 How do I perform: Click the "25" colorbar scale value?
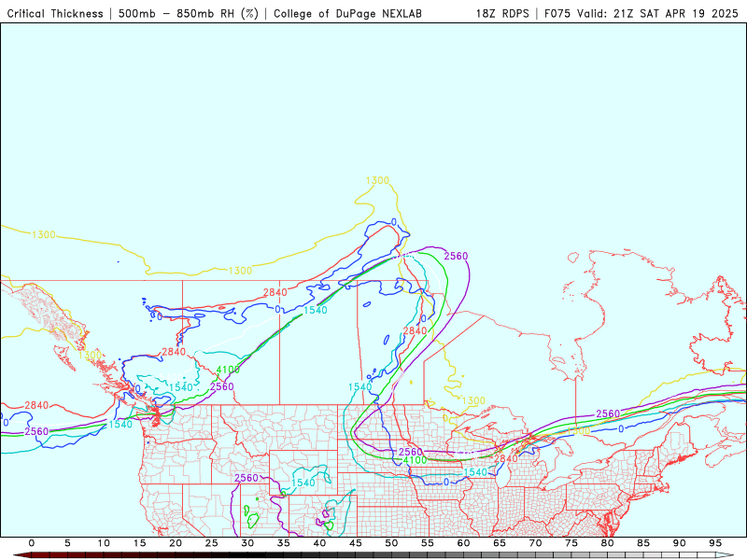point(212,543)
